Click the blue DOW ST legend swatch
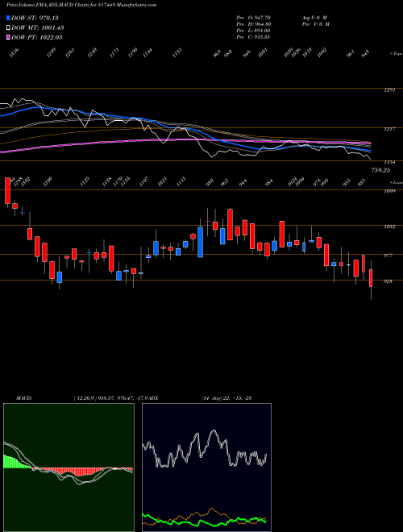The image size is (403, 532). coord(8,18)
